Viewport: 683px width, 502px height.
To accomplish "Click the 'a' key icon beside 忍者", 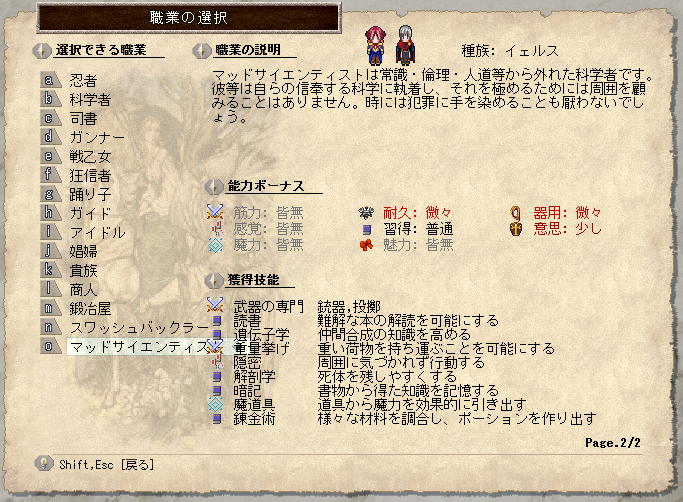I will pyautogui.click(x=49, y=80).
